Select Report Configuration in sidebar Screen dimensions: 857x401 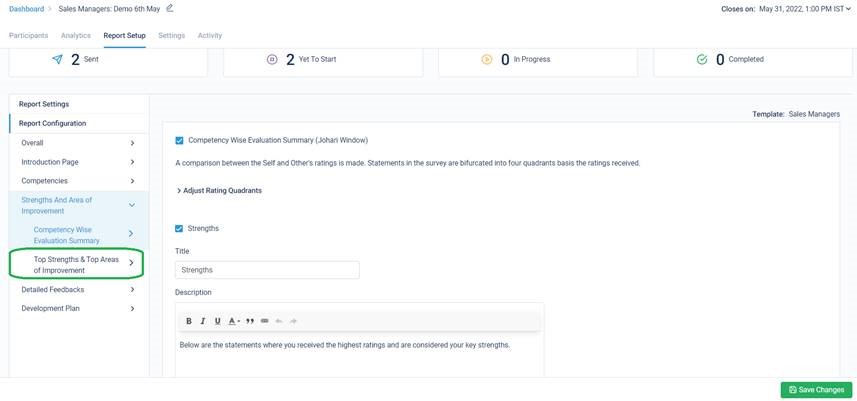[79, 123]
